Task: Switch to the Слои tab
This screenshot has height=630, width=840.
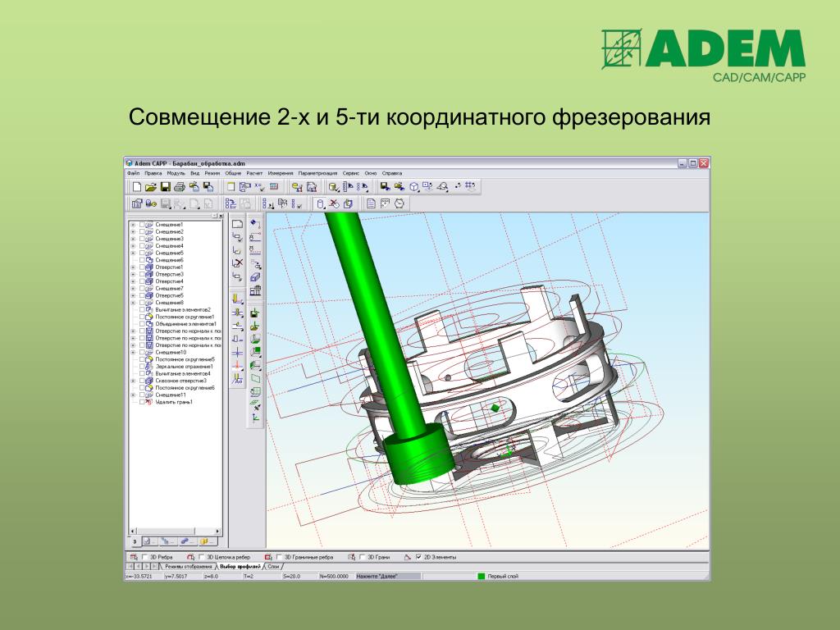Action: coord(273,567)
